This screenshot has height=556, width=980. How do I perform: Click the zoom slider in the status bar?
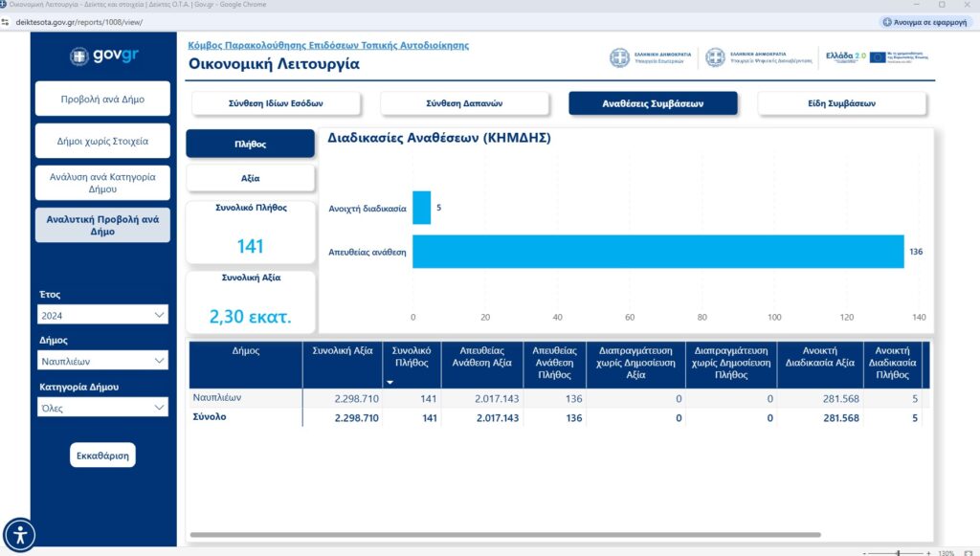click(x=897, y=552)
